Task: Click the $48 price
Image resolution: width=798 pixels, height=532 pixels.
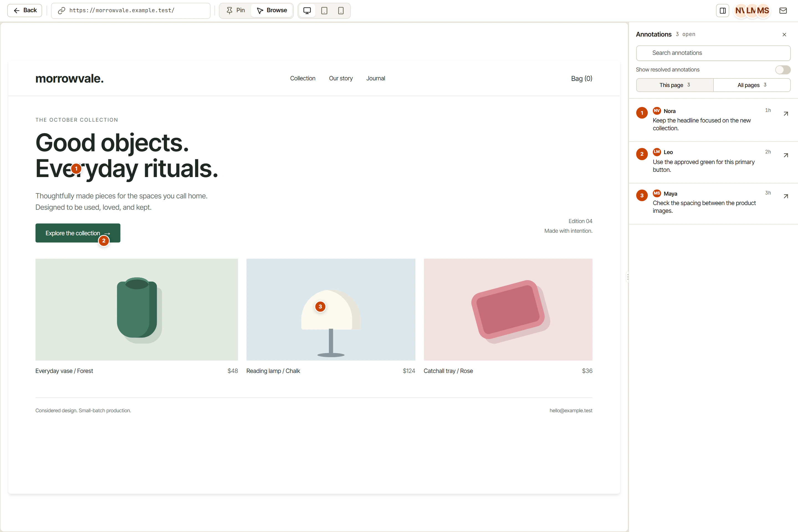Action: (232, 371)
